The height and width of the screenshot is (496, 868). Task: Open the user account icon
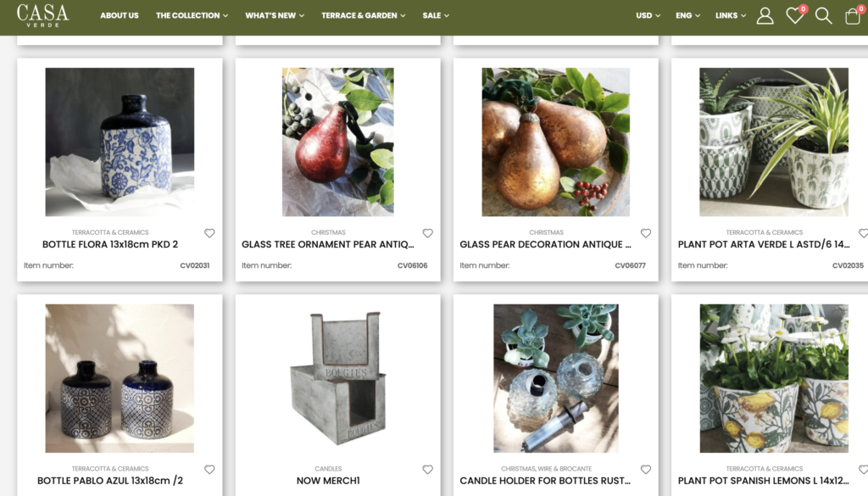click(x=765, y=15)
